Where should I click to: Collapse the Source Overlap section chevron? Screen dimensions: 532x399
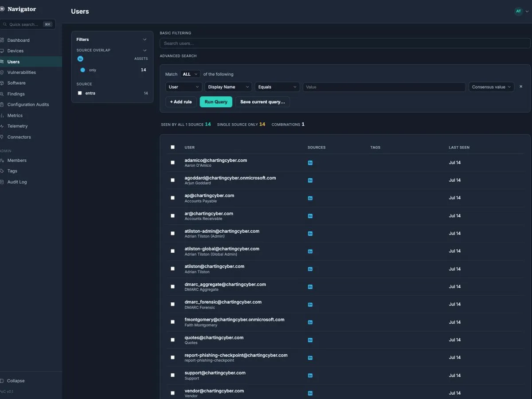[145, 50]
